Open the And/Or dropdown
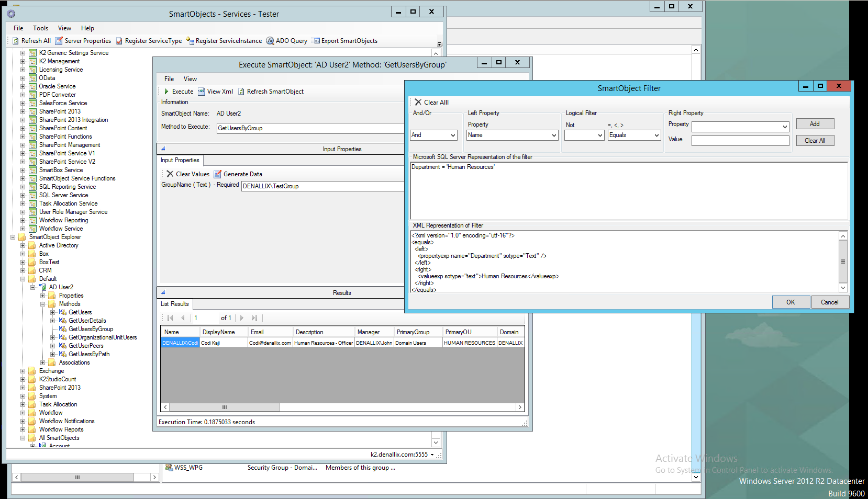The image size is (868, 499). [x=453, y=135]
